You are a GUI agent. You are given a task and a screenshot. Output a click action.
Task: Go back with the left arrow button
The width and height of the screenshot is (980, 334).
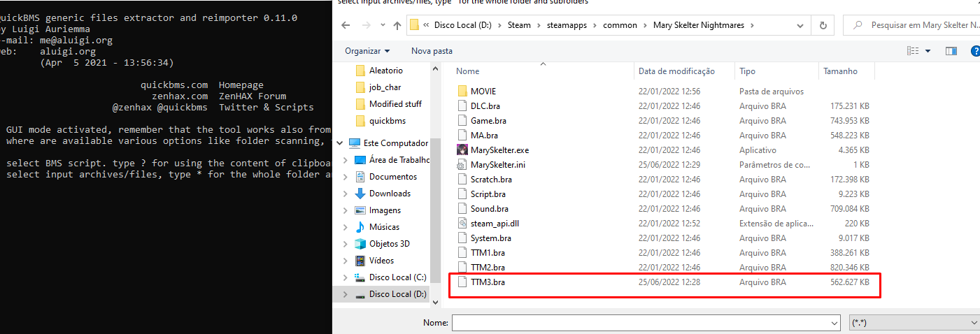[346, 25]
